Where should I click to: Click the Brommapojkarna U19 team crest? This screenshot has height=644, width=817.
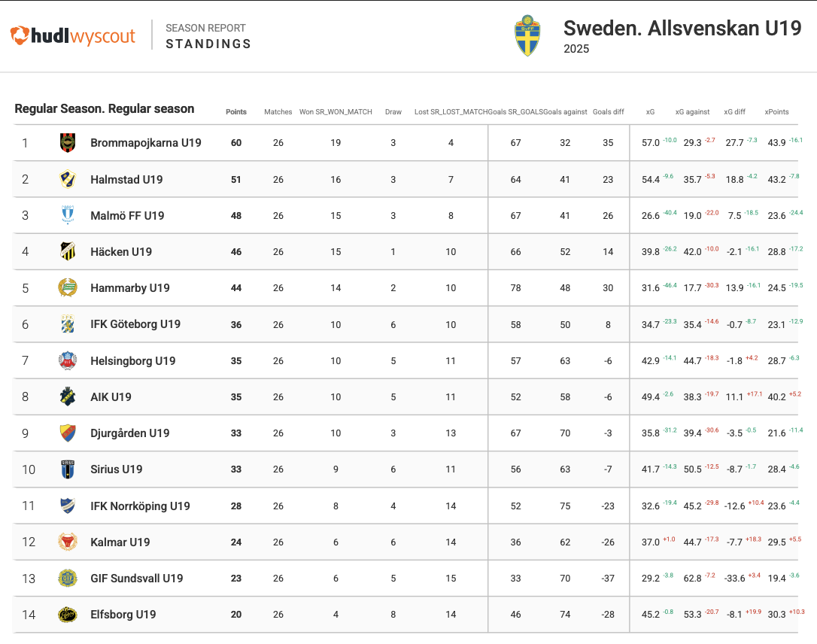pos(68,142)
